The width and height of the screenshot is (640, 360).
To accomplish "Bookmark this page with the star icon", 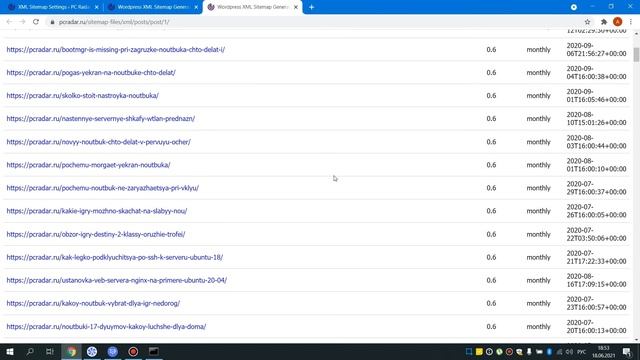I will (587, 22).
